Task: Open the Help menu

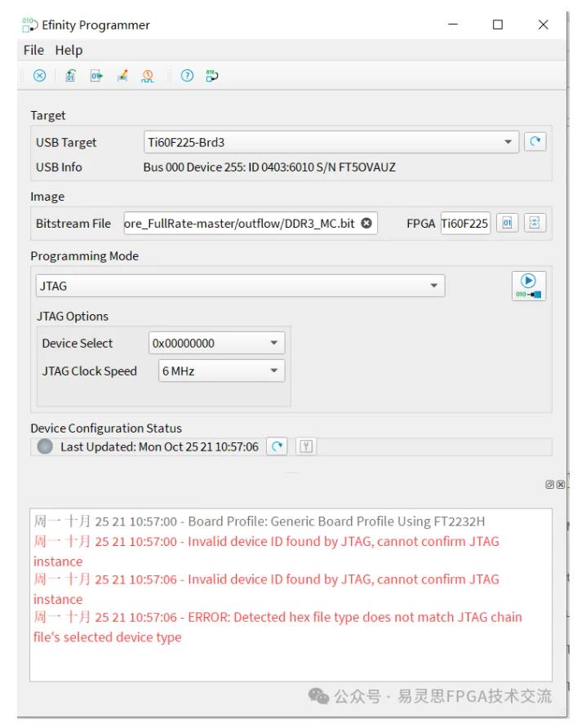Action: 69,50
